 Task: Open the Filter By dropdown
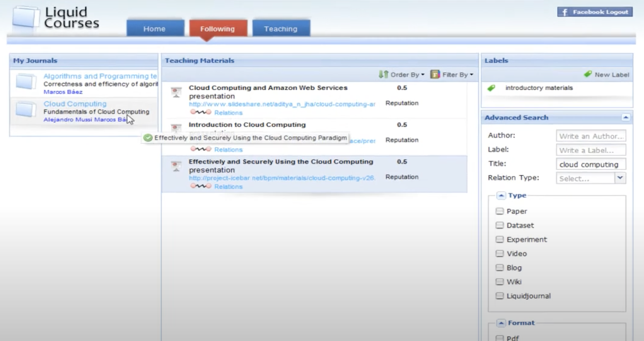(452, 75)
